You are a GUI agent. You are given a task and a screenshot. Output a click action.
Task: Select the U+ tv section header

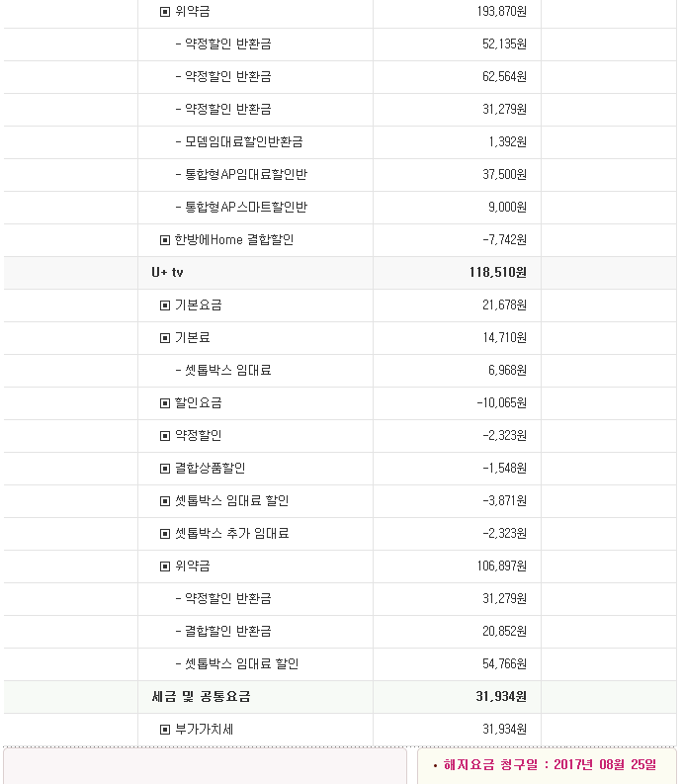[x=168, y=273]
